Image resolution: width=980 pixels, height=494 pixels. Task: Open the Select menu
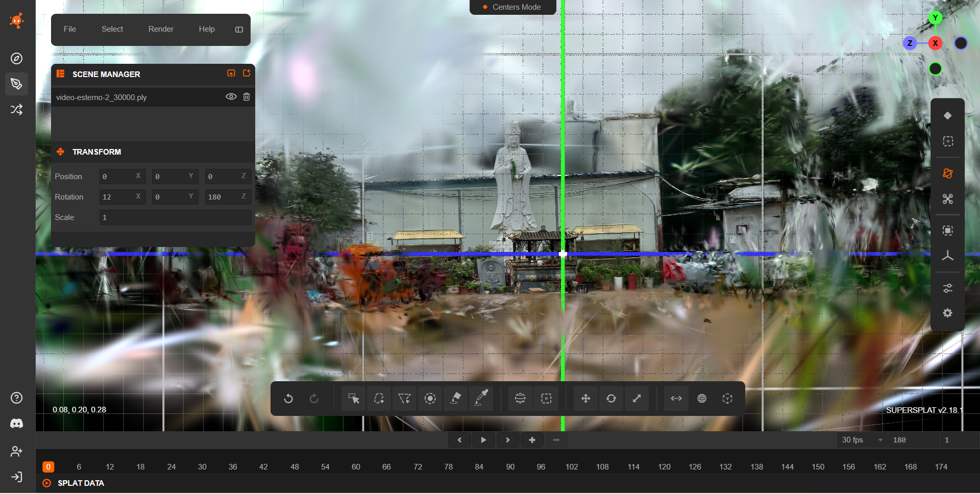pos(112,29)
